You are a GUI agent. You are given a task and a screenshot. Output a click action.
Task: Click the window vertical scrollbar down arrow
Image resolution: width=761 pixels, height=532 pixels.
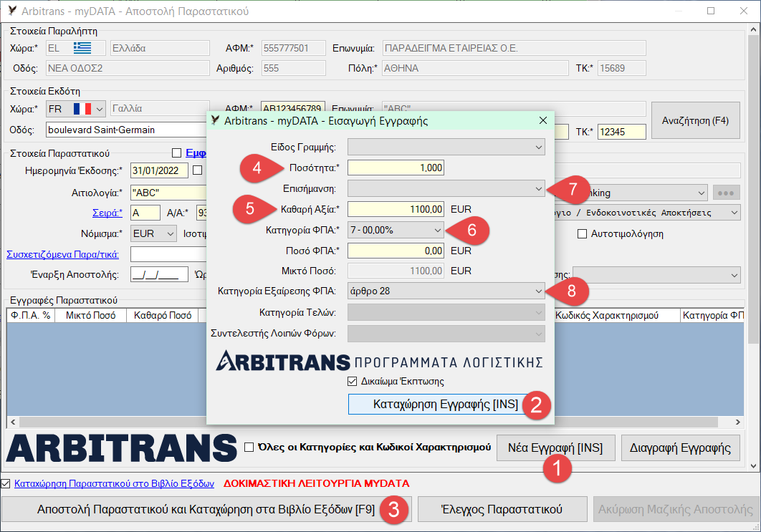coord(753,465)
